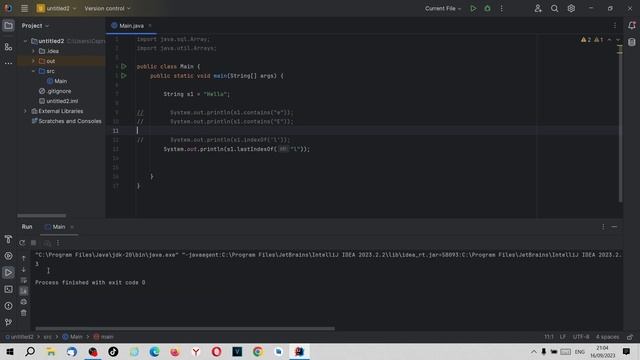This screenshot has height=360, width=640.
Task: Open the Git version control tool window
Action: 8,322
